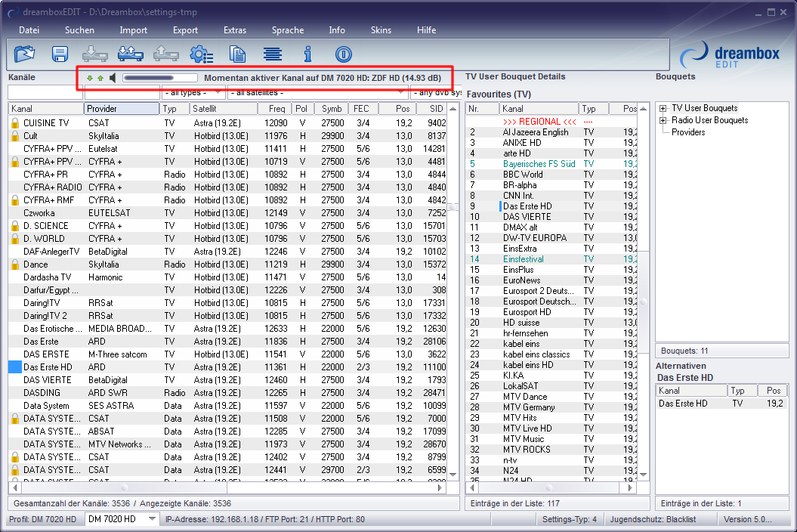Open the Suchen menu
The width and height of the screenshot is (797, 532).
(79, 30)
